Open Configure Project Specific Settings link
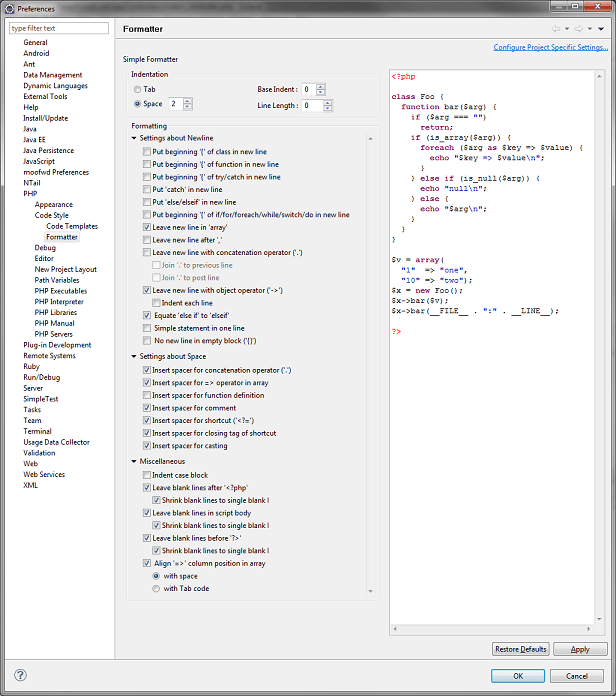The image size is (616, 696). click(x=550, y=47)
